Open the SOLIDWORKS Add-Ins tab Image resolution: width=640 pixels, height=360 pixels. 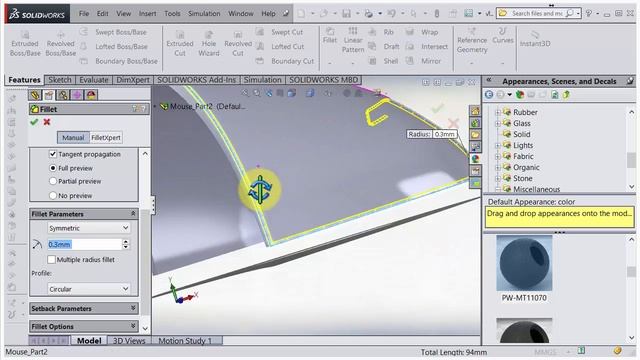point(197,80)
